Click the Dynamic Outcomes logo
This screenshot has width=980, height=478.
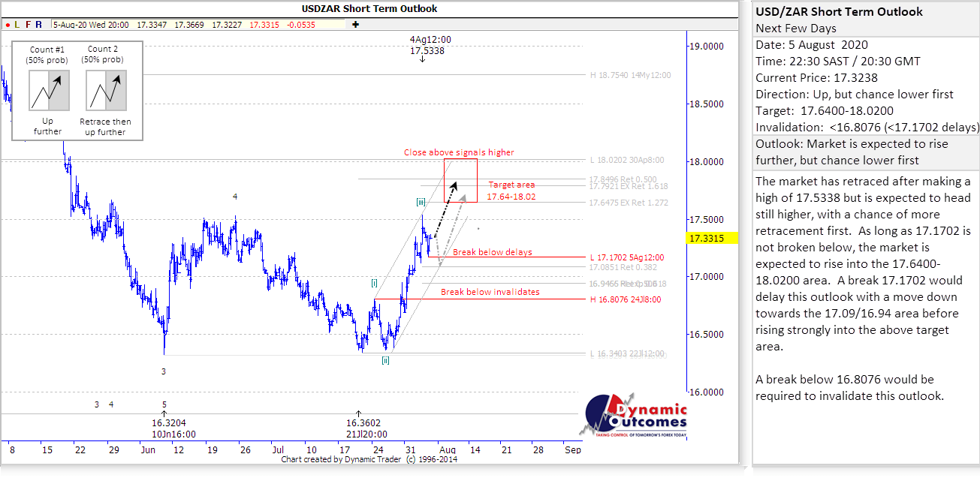point(634,416)
